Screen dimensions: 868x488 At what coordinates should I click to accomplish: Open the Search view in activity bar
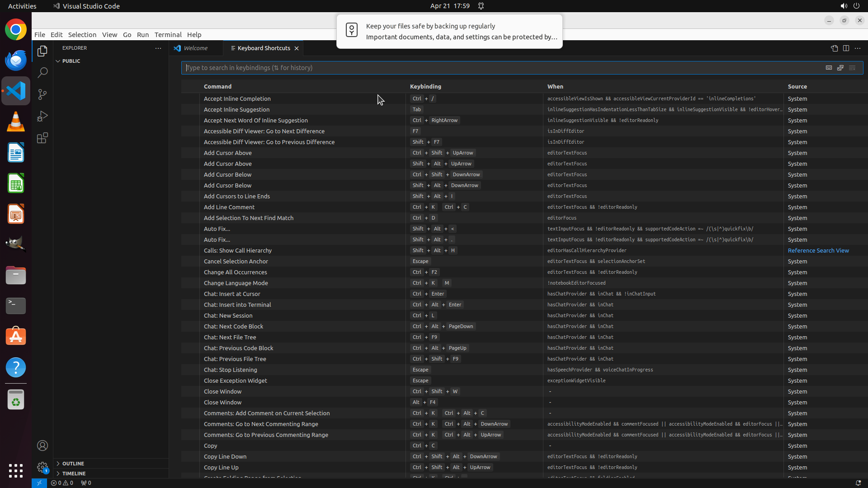(42, 73)
